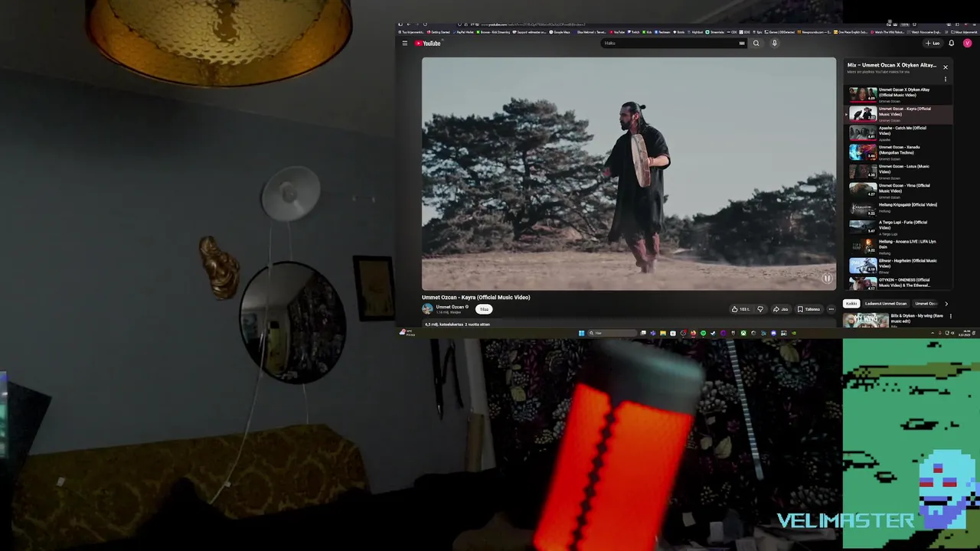The width and height of the screenshot is (980, 551).
Task: Open the taskbar weather widget
Action: (407, 333)
